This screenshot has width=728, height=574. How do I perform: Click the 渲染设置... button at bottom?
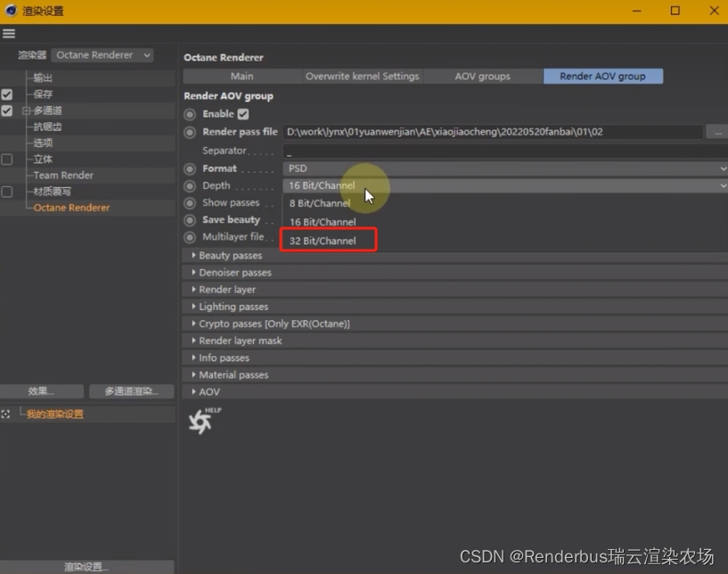[x=86, y=567]
